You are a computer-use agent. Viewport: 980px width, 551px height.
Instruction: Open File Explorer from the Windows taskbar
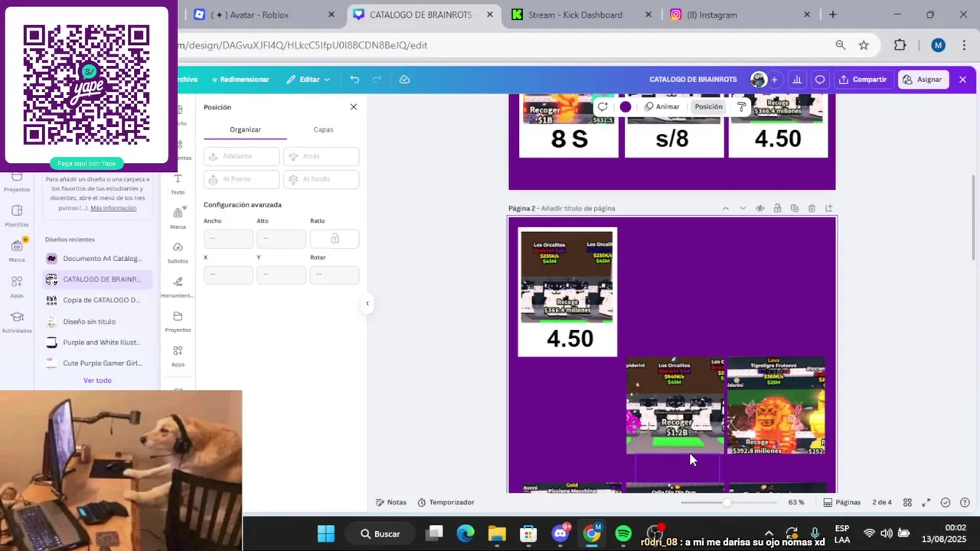tap(497, 533)
